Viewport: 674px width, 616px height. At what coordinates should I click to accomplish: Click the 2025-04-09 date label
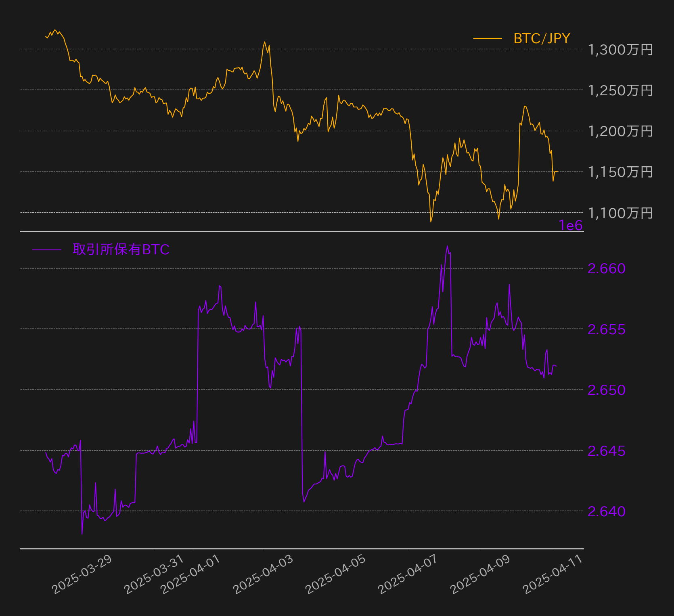(480, 574)
